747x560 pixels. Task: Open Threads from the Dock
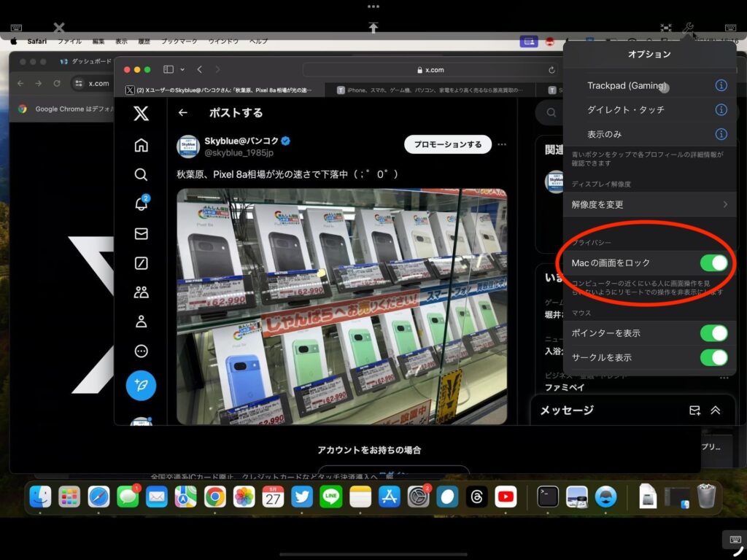pyautogui.click(x=476, y=497)
